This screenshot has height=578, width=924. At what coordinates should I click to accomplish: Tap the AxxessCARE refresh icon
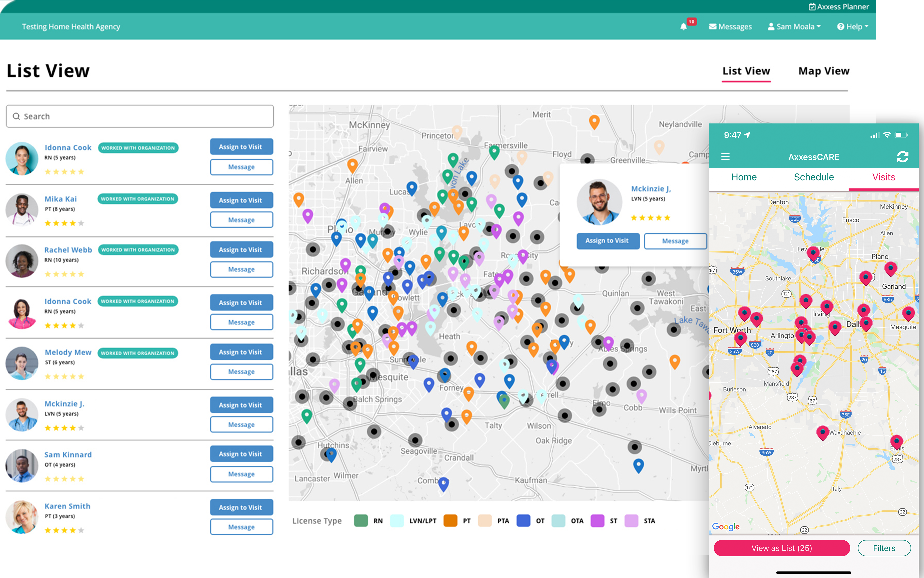pyautogui.click(x=903, y=157)
